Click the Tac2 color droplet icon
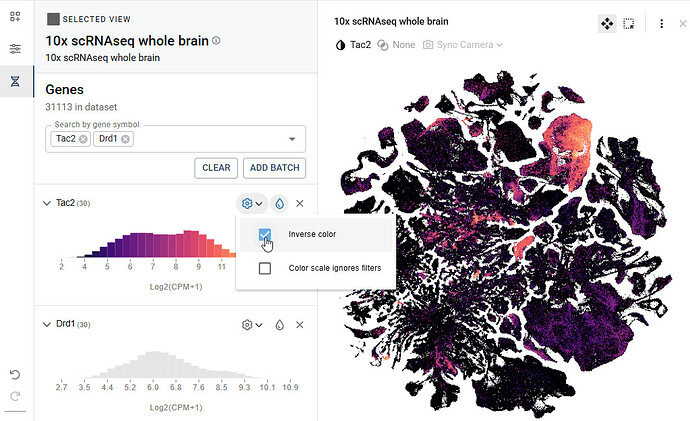690x421 pixels. 280,203
